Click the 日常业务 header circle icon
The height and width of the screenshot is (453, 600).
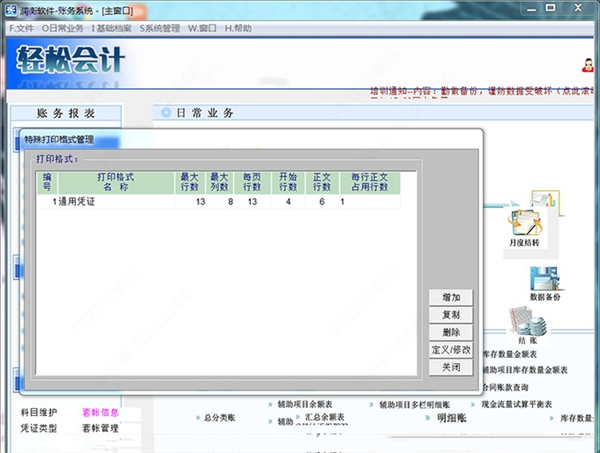point(166,113)
